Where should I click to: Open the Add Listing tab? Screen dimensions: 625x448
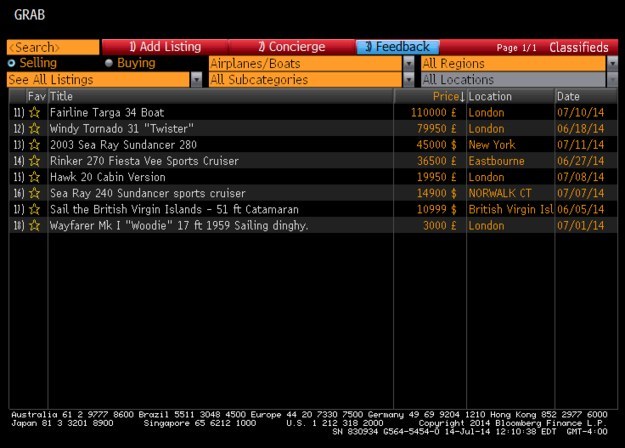coord(164,47)
